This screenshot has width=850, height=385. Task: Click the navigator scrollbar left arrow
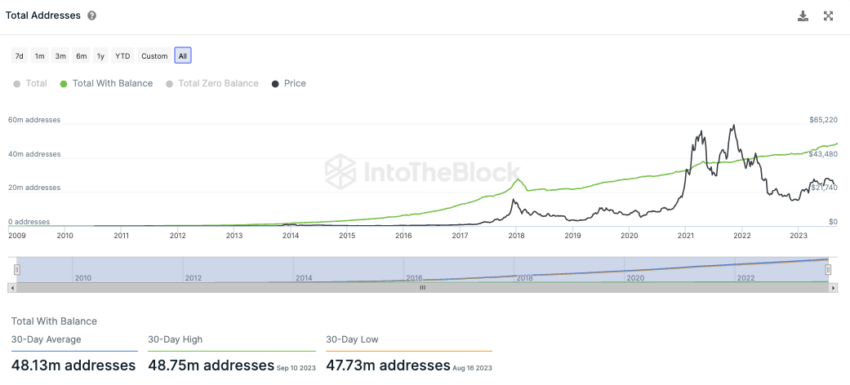tap(11, 288)
